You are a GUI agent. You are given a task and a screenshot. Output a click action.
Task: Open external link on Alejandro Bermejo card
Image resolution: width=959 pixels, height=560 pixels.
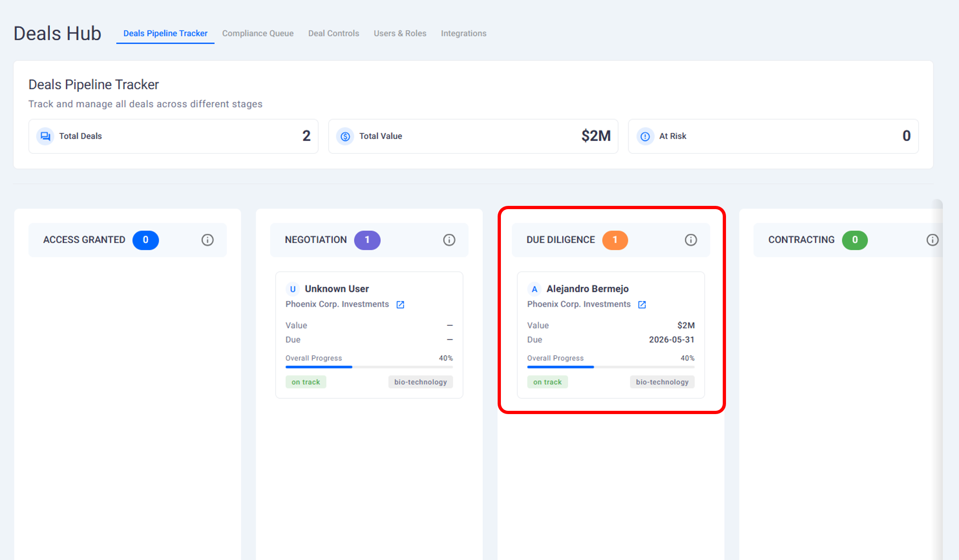(642, 304)
